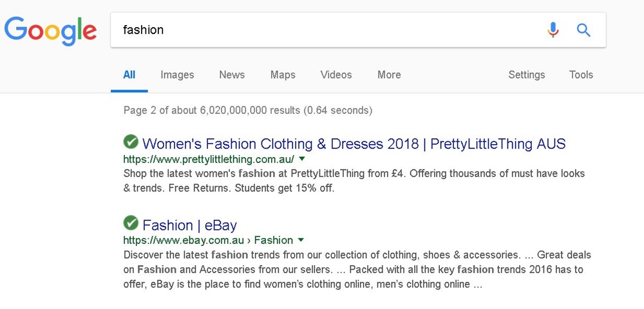The width and height of the screenshot is (644, 309).
Task: Open the Maps tab
Action: tap(283, 75)
